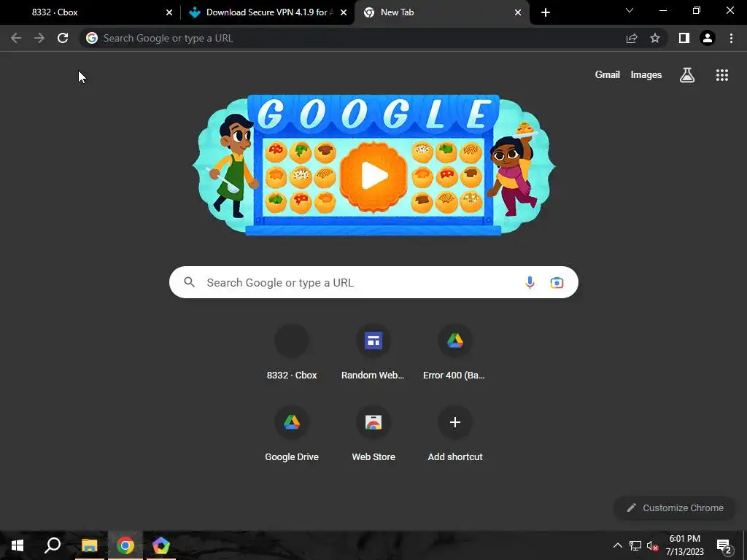Click Customize Chrome button
This screenshot has width=747, height=560.
(x=675, y=507)
